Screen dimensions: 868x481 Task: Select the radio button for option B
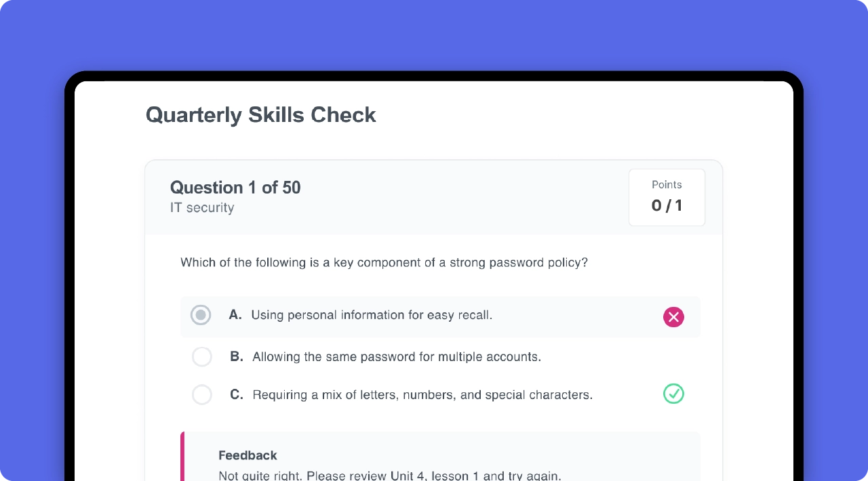point(201,356)
